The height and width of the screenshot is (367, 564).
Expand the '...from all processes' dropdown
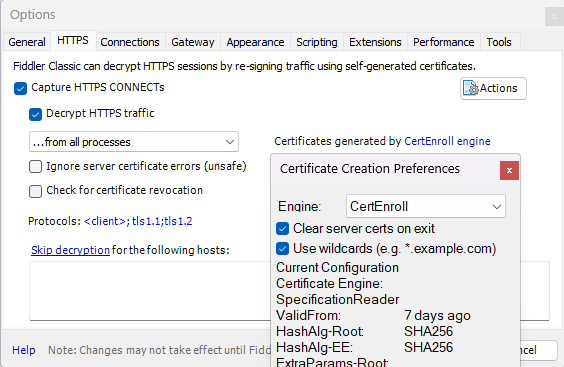[134, 142]
